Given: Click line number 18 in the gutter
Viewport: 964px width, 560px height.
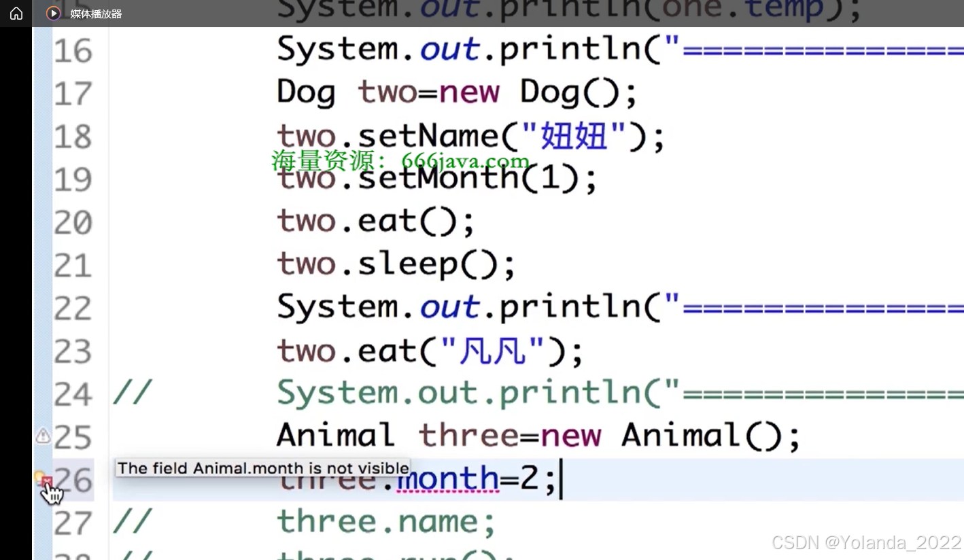Looking at the screenshot, I should (73, 137).
